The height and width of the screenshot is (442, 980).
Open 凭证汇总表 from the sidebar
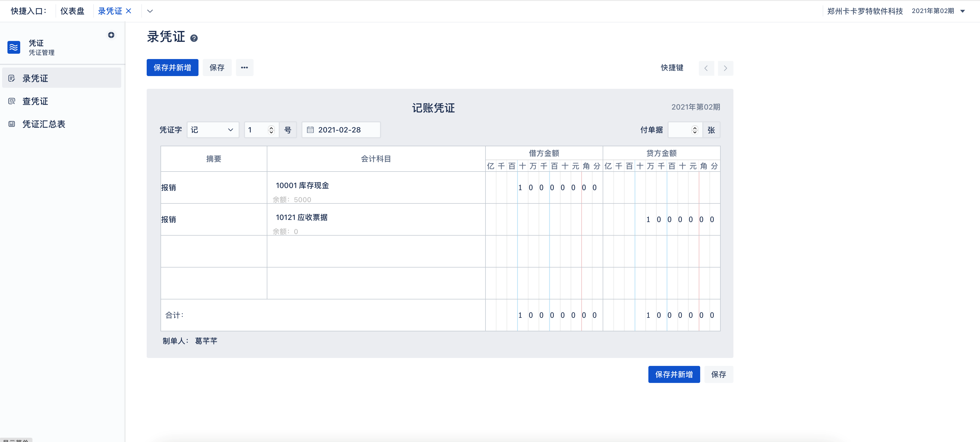(x=12, y=124)
